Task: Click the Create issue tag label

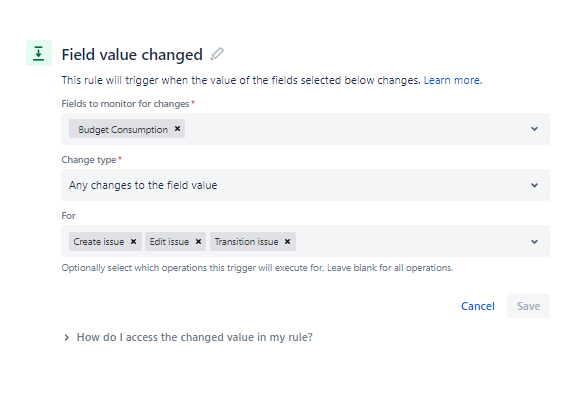Action: 99,242
